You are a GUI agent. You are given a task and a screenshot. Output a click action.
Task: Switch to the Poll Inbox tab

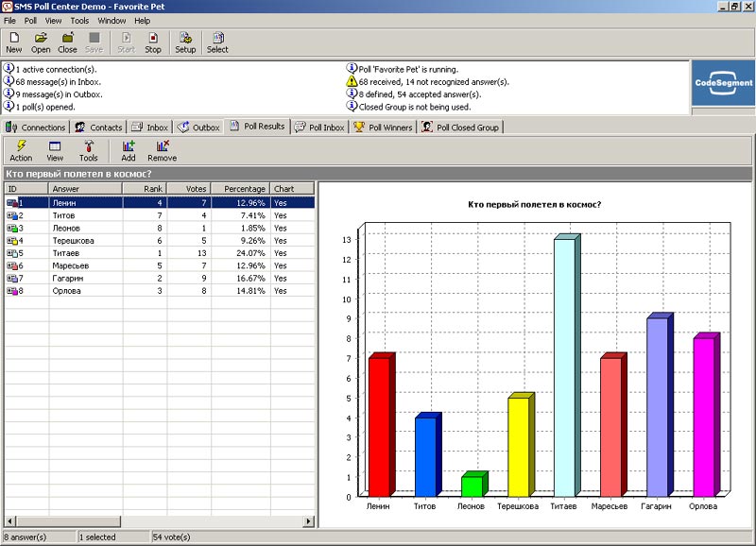click(x=319, y=128)
